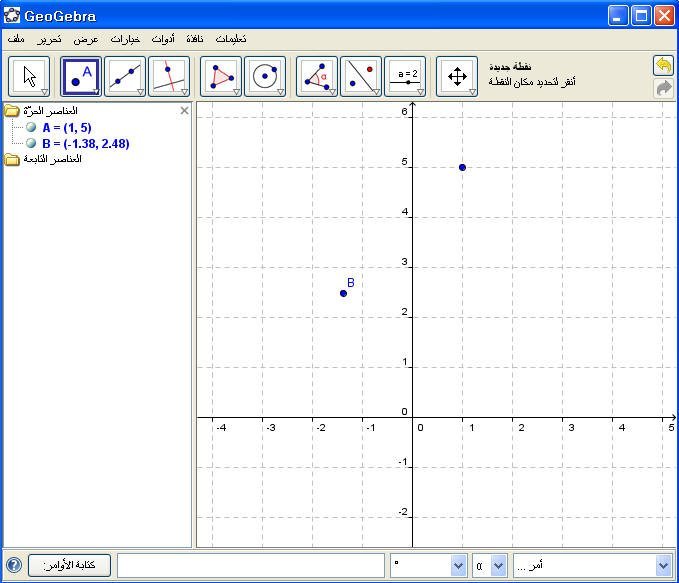Close the algebra view panel

click(x=184, y=110)
